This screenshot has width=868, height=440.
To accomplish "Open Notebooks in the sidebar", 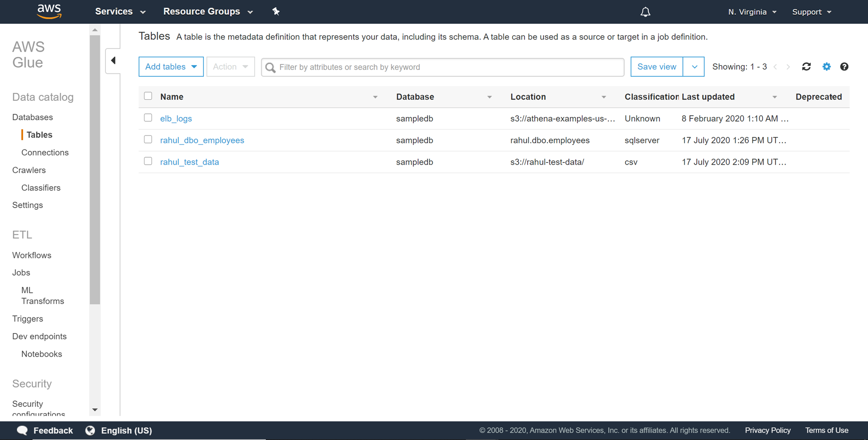I will pyautogui.click(x=42, y=354).
